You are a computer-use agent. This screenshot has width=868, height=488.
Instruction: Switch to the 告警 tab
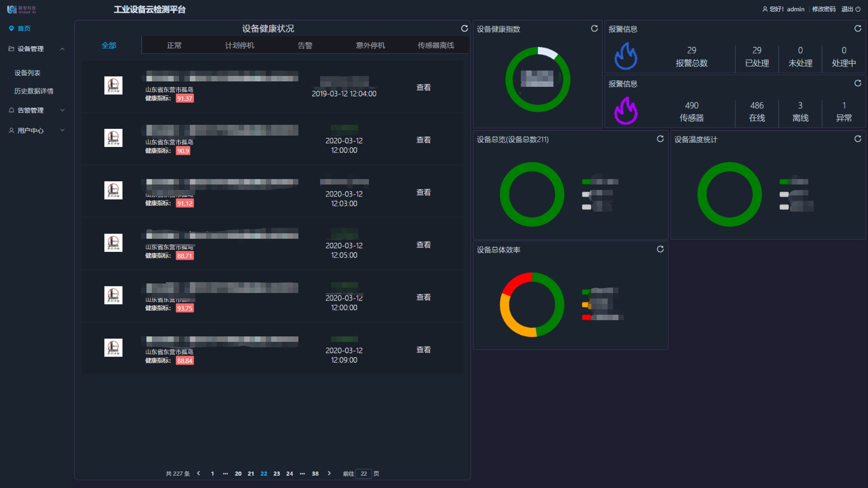(305, 45)
